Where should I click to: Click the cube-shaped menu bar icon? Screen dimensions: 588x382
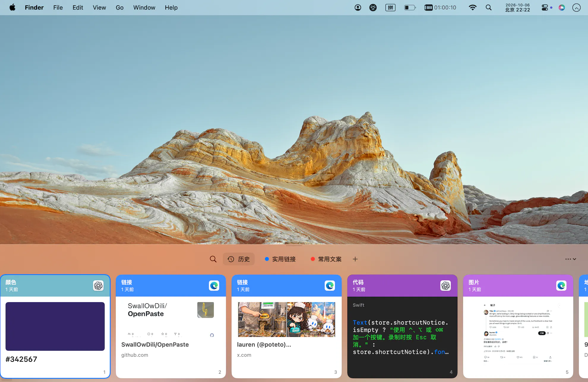point(373,7)
